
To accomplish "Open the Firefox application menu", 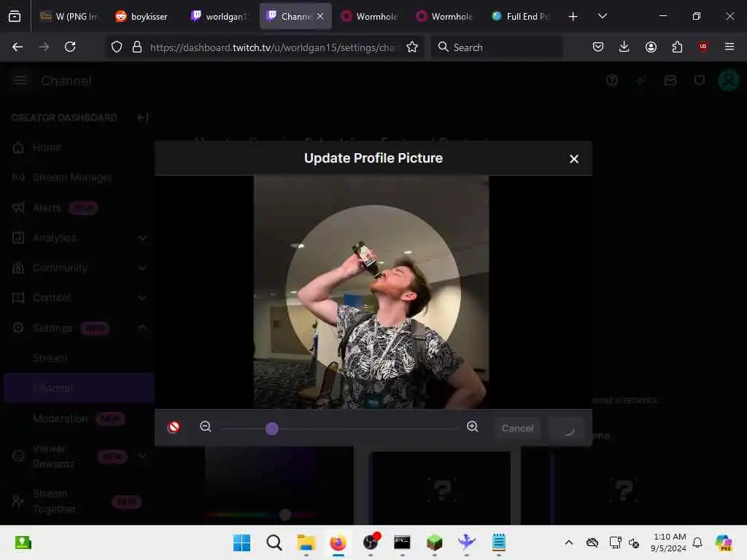I will pyautogui.click(x=729, y=47).
